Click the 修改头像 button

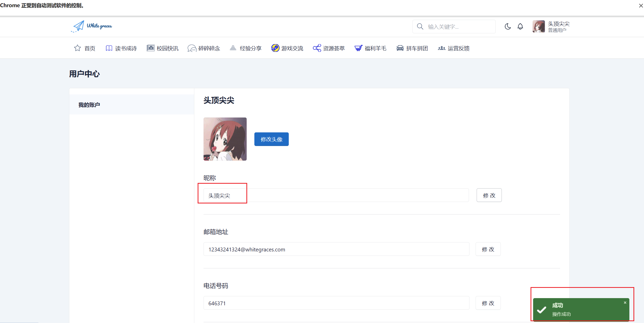click(271, 139)
